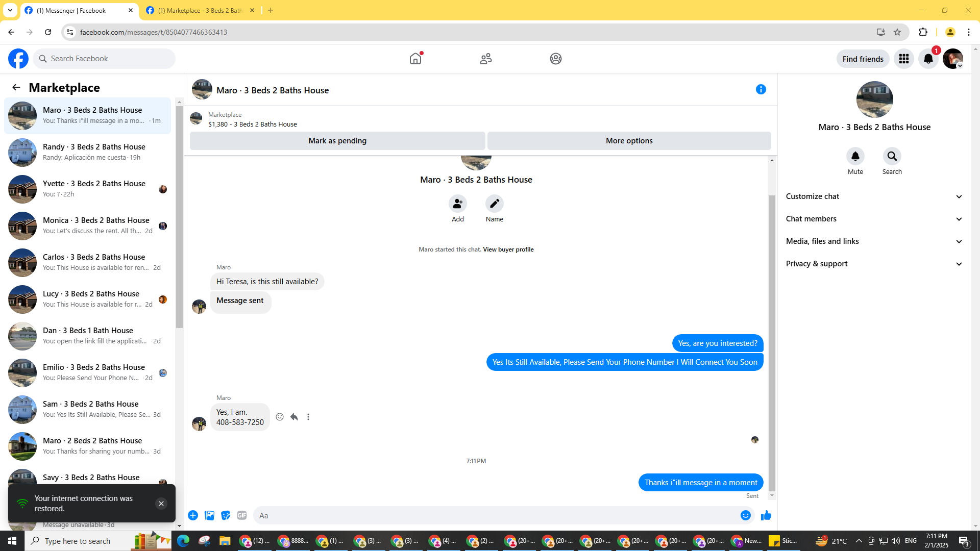This screenshot has width=980, height=551.
Task: Open more actions plus icon in composer
Action: (x=193, y=516)
